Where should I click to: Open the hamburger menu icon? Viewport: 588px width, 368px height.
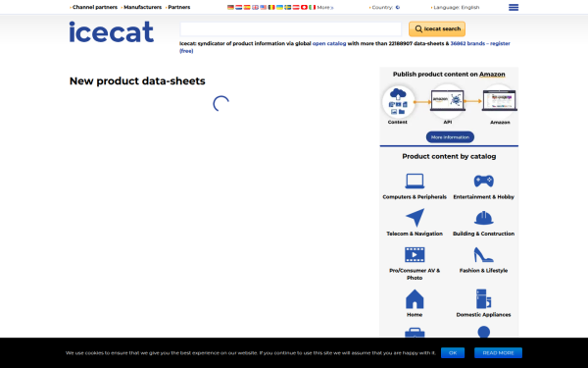514,7
